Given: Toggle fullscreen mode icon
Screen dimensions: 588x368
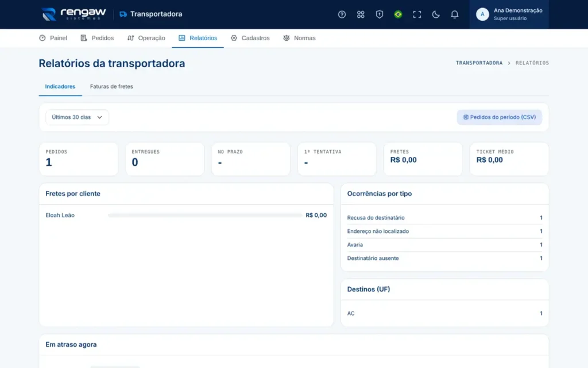Looking at the screenshot, I should coord(417,14).
